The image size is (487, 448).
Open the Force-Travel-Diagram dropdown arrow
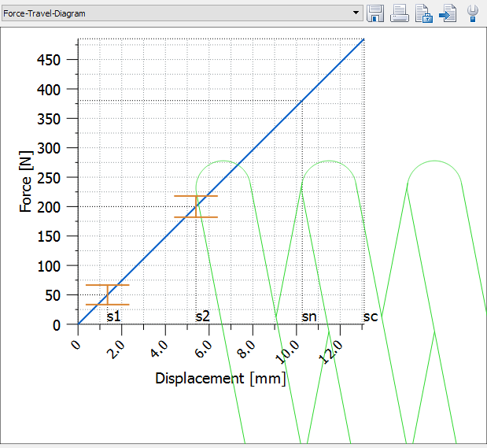click(x=356, y=13)
